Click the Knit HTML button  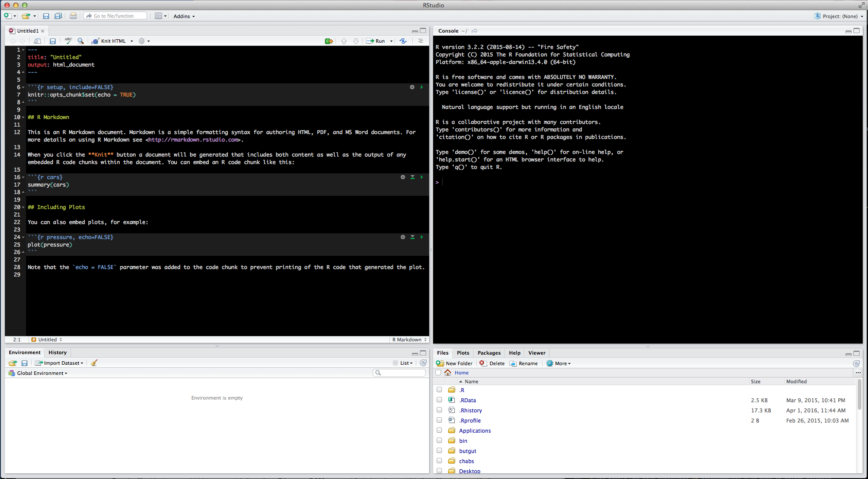point(109,41)
